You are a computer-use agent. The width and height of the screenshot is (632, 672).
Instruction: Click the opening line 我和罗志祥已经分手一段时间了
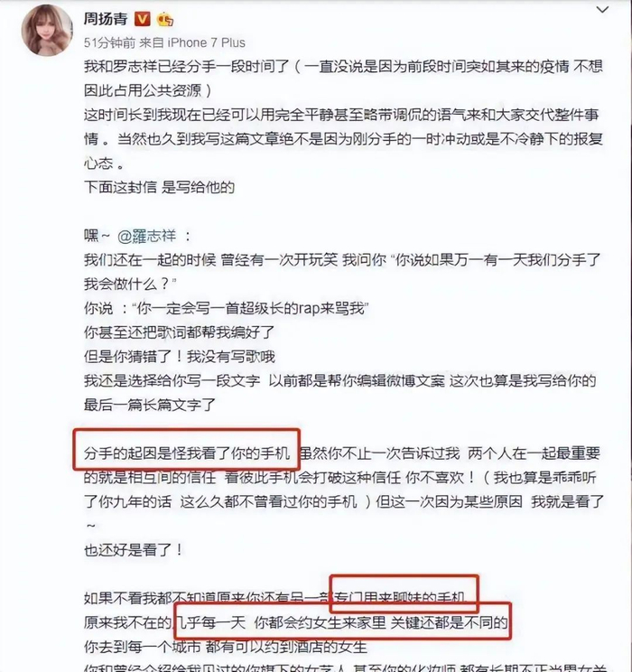click(187, 67)
